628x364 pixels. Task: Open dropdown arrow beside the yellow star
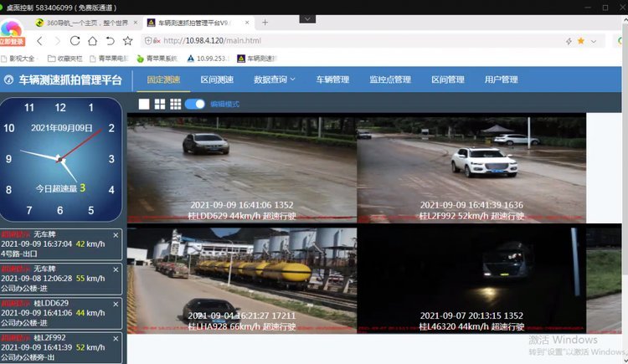[x=592, y=40]
